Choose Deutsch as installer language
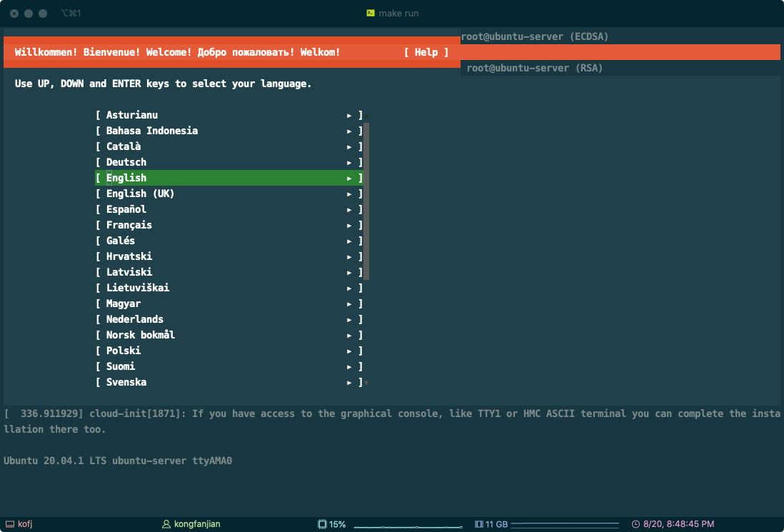 point(126,162)
